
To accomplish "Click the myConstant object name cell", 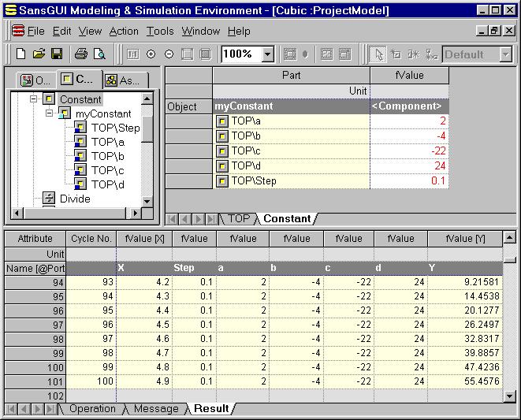I will pos(291,106).
